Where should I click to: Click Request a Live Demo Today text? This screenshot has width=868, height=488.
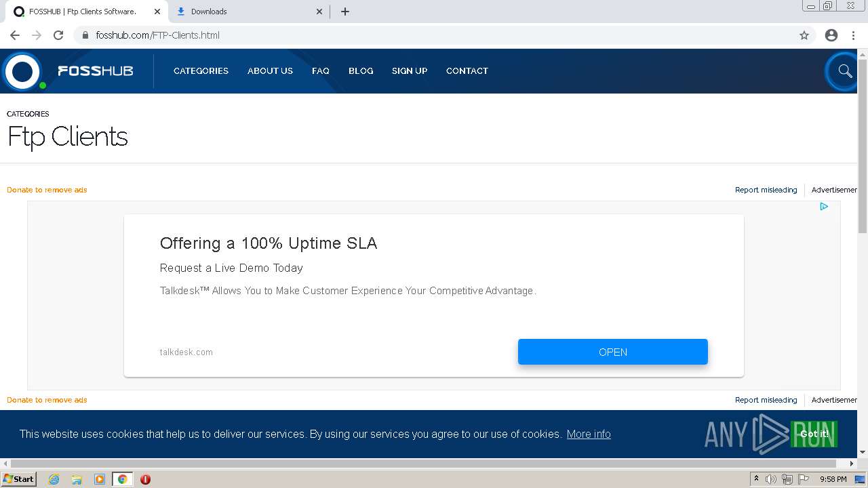(231, 268)
